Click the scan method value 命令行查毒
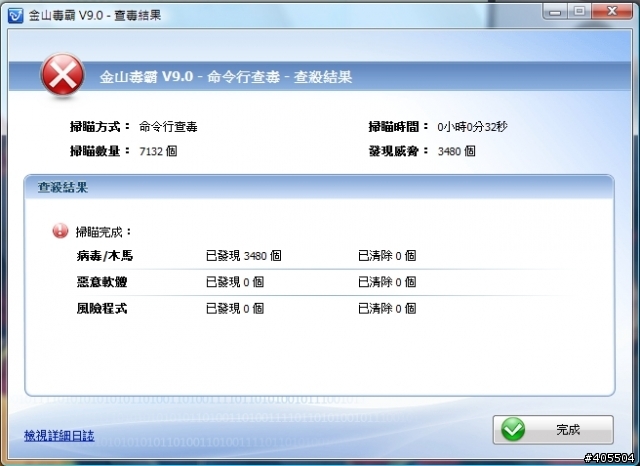Viewport: 640px width, 466px height. pyautogui.click(x=168, y=127)
